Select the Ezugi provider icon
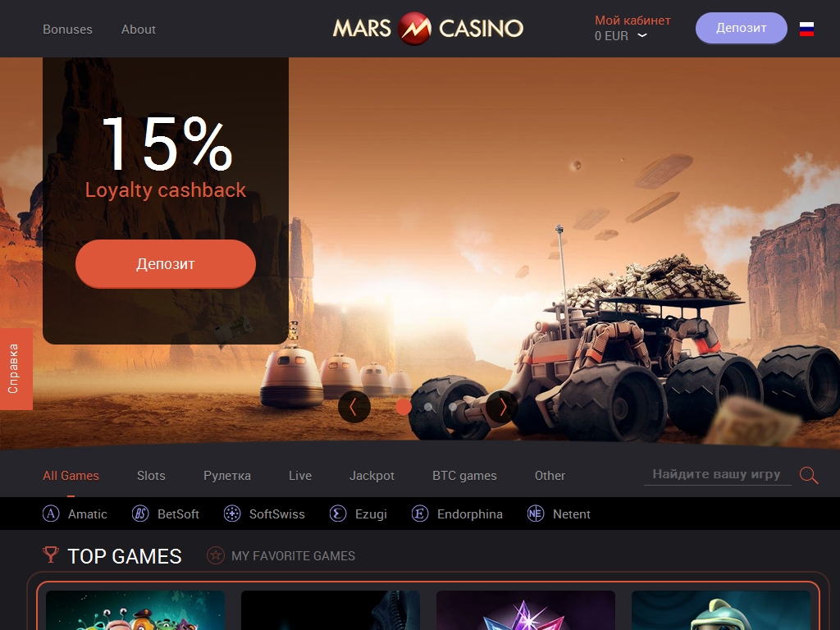 coord(338,514)
